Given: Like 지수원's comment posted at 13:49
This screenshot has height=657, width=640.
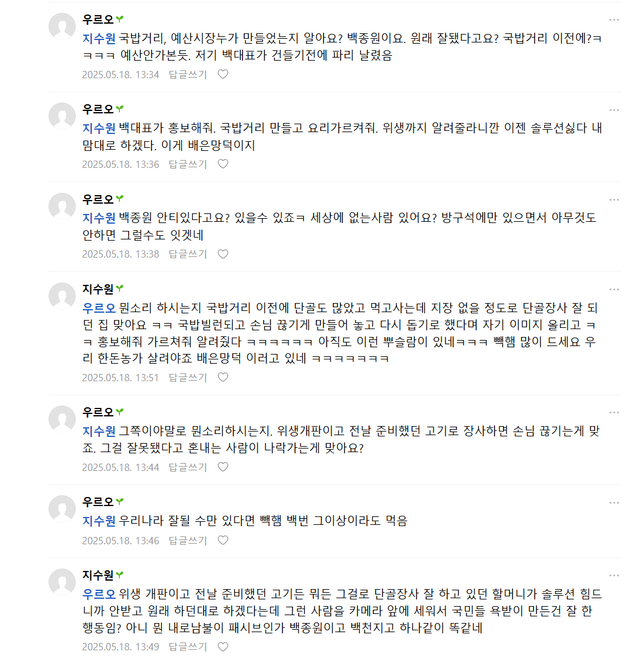Looking at the screenshot, I should click(223, 646).
